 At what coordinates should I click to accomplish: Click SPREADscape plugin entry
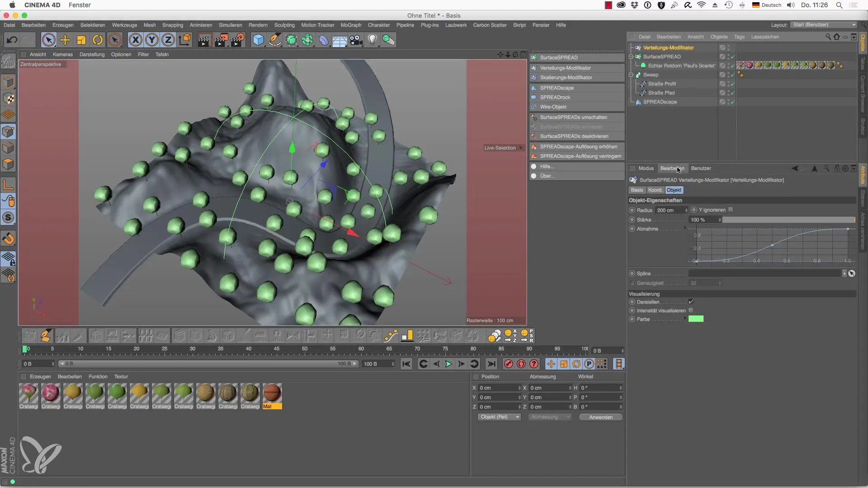point(577,88)
